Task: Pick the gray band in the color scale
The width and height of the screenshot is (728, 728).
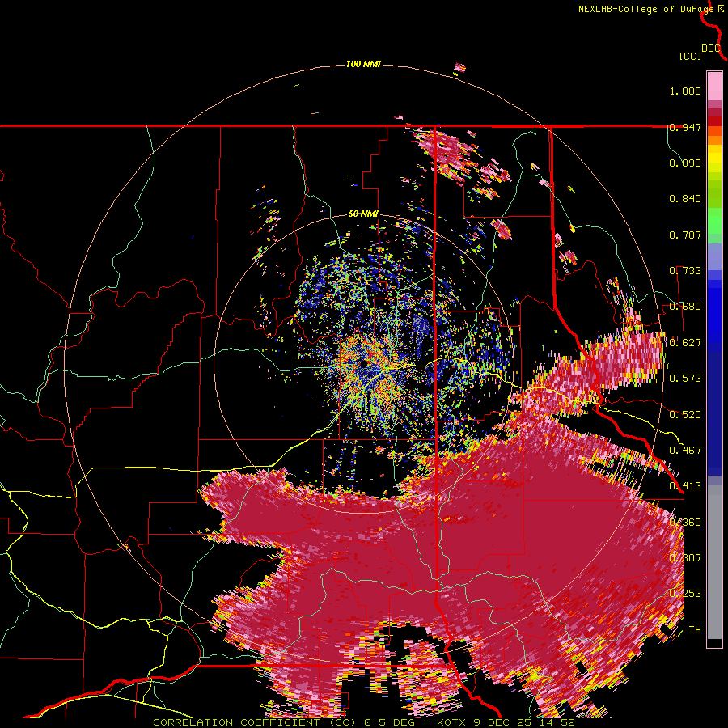Action: tap(714, 562)
